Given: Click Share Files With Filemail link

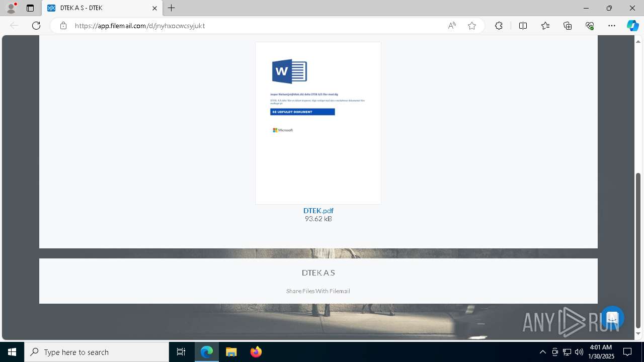Looking at the screenshot, I should [x=318, y=291].
